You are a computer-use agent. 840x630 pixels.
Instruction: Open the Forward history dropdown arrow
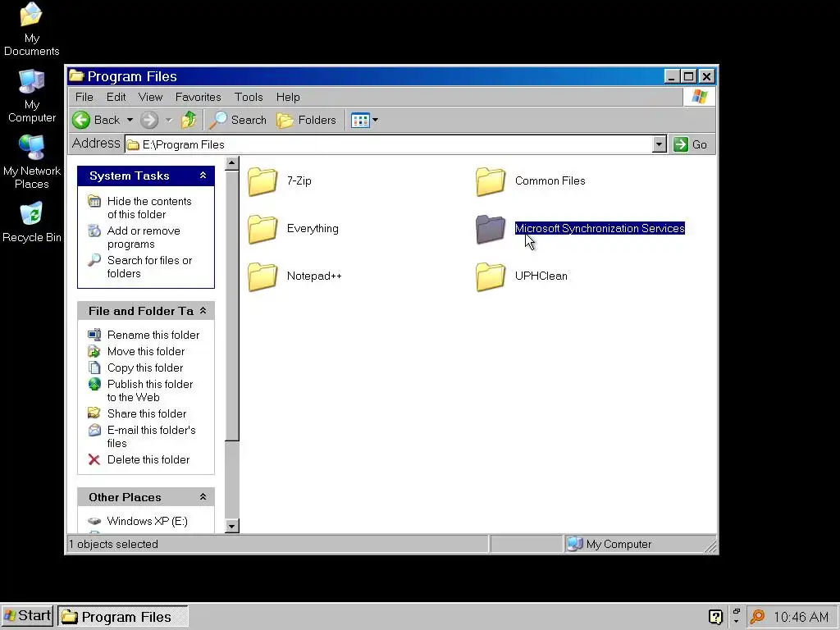pyautogui.click(x=169, y=120)
